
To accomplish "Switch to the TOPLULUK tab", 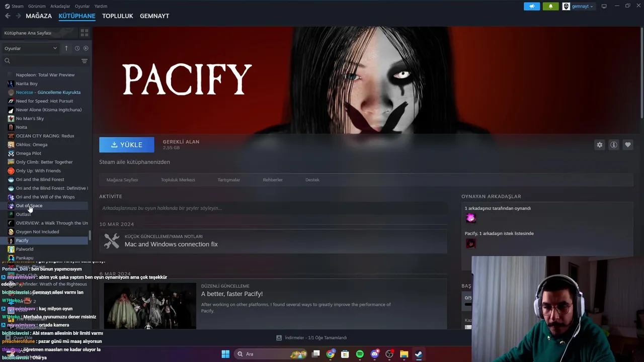I will 117,16.
